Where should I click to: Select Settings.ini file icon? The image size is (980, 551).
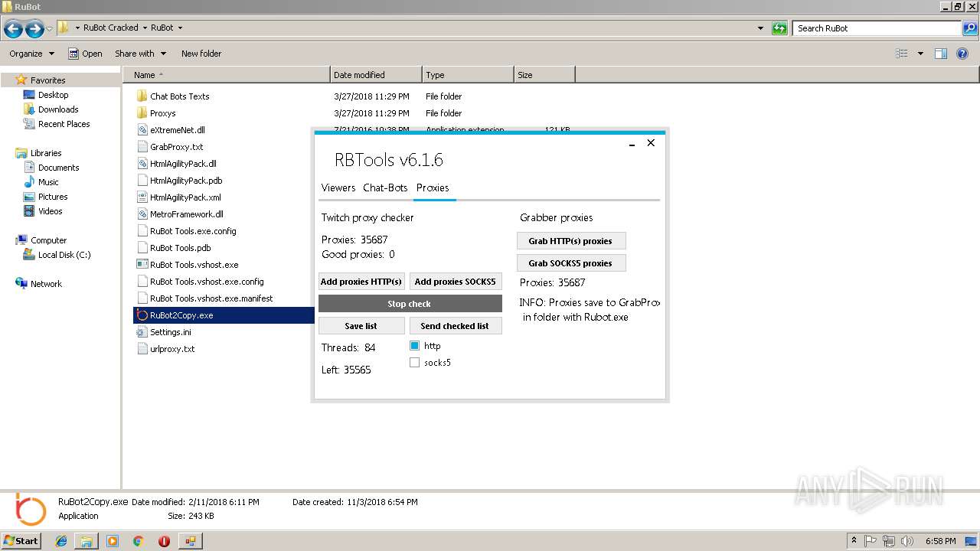[142, 332]
